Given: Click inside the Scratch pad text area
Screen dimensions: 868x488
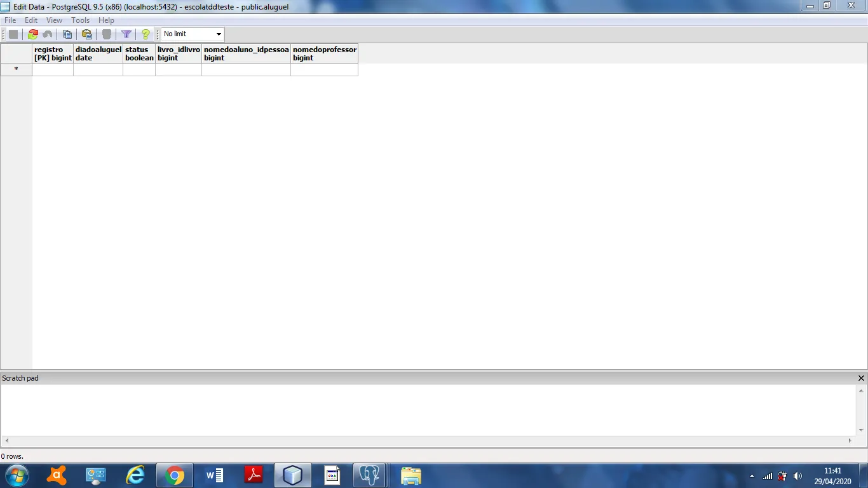Looking at the screenshot, I should coord(428,410).
